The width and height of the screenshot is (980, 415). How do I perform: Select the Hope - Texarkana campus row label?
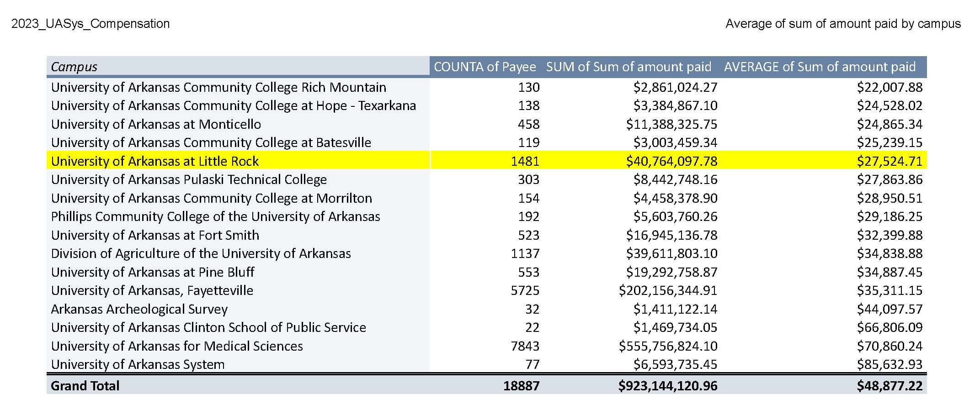point(234,105)
